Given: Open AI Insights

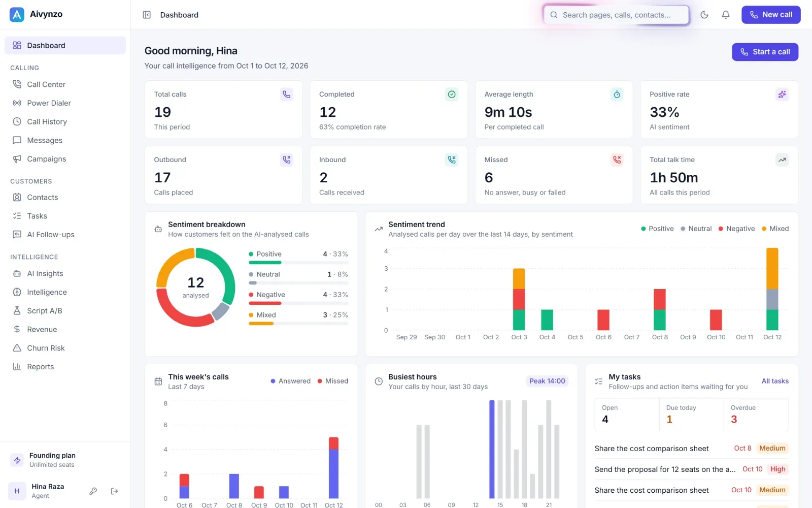Looking at the screenshot, I should (x=65, y=273).
